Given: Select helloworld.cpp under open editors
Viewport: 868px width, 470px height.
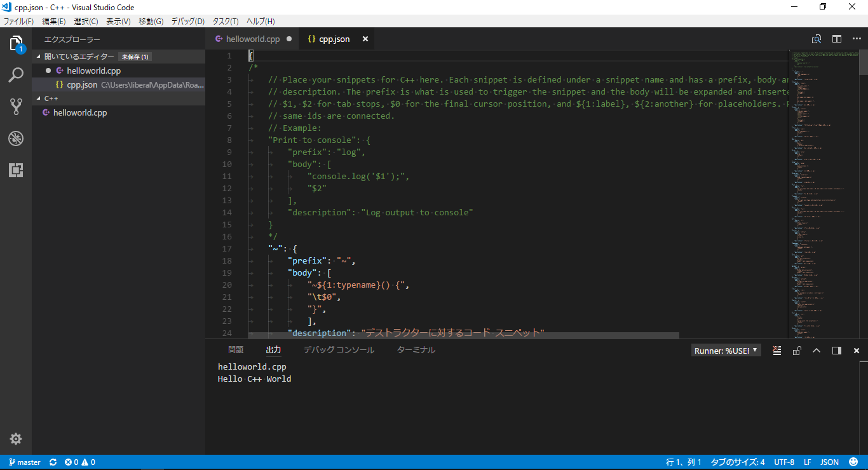Looking at the screenshot, I should (119, 70).
